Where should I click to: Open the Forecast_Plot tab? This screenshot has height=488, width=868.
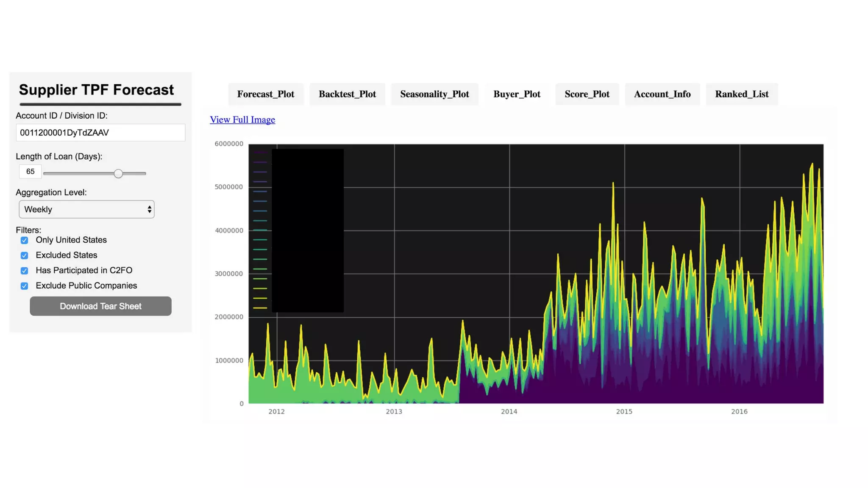point(265,94)
